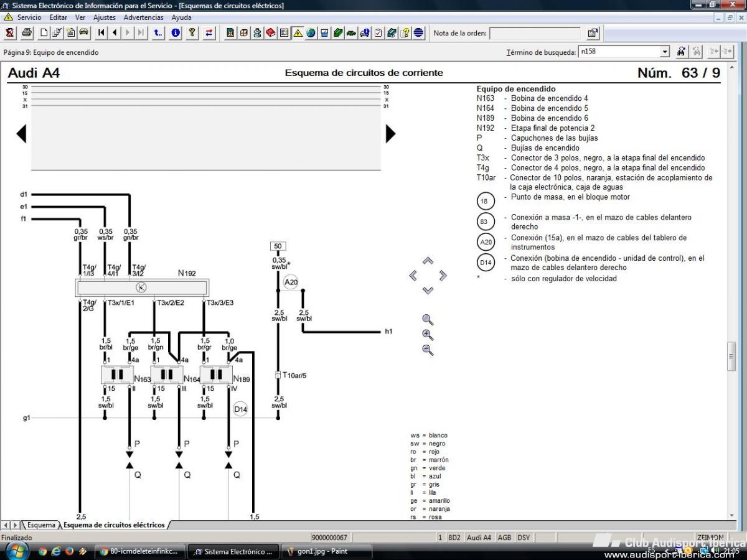Click the green car vehicle toolbar icon
The width and height of the screenshot is (747, 560).
[x=84, y=33]
